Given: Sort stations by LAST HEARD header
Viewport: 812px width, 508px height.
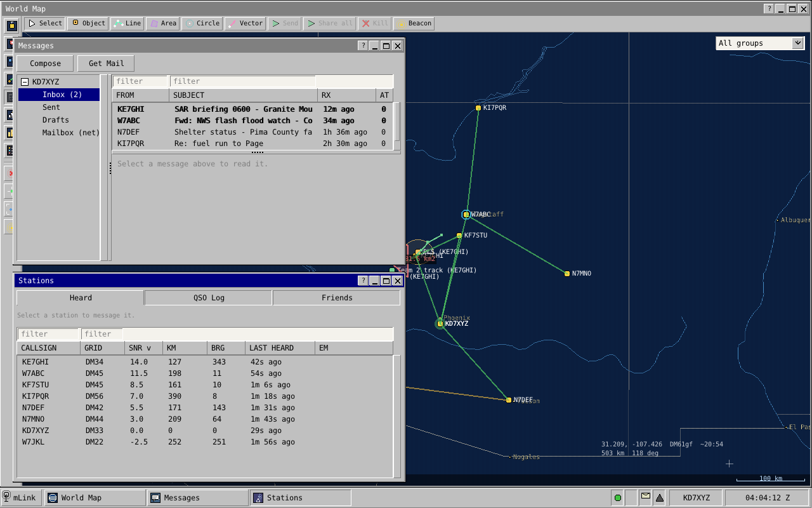Looking at the screenshot, I should click(x=280, y=348).
